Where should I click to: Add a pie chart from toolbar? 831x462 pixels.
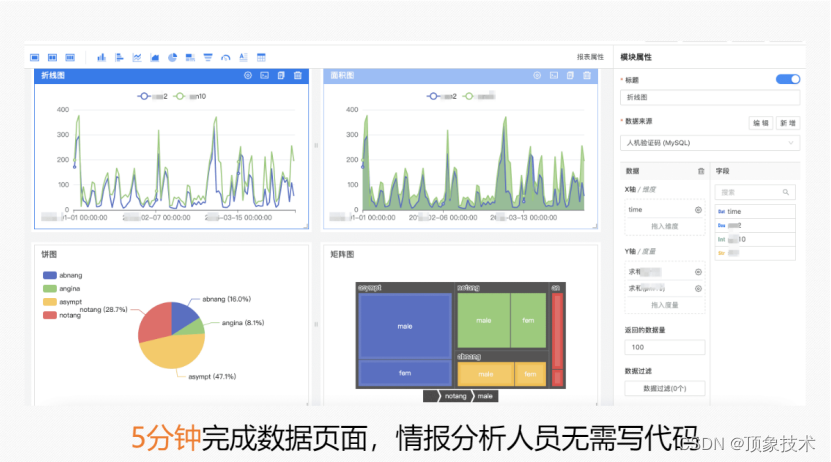coord(172,57)
